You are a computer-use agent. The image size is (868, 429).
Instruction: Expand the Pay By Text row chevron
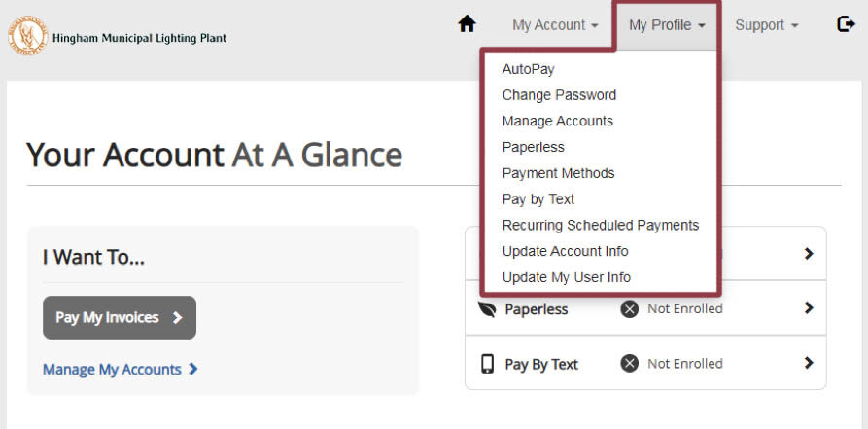[809, 363]
